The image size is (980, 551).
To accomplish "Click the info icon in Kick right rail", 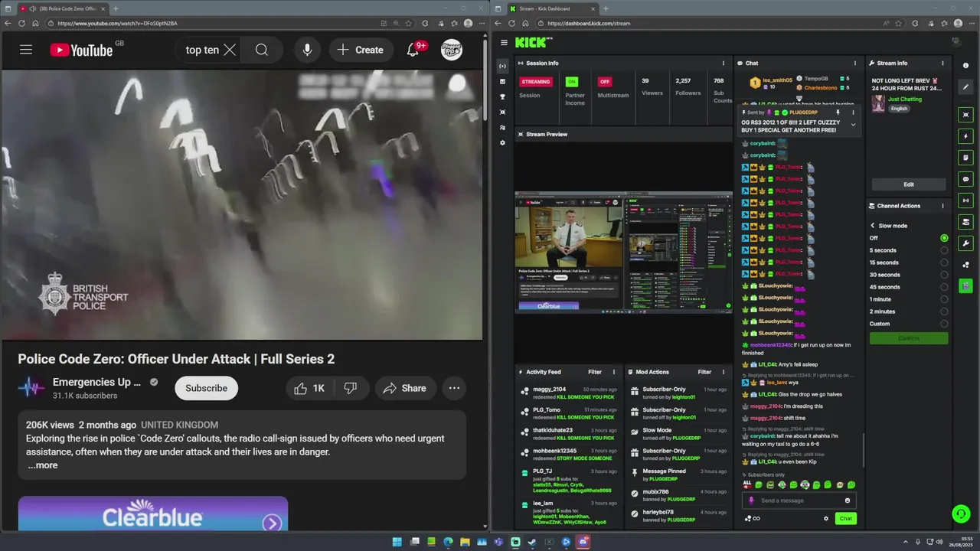I will click(965, 65).
